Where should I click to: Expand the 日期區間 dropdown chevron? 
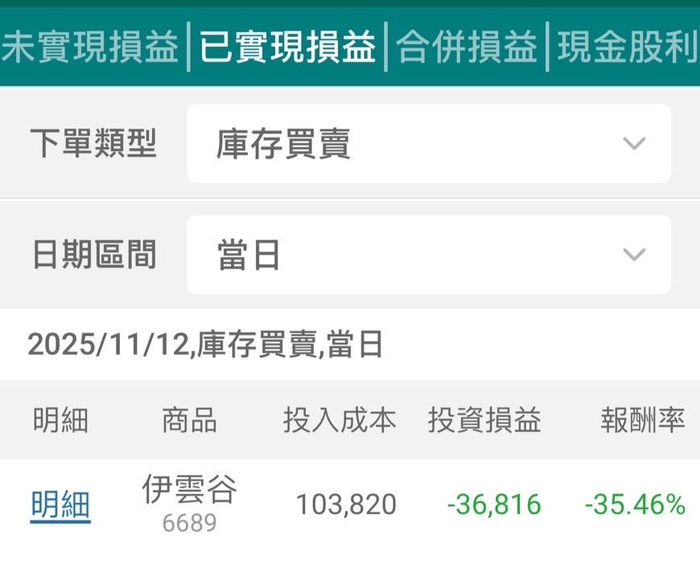pyautogui.click(x=634, y=254)
